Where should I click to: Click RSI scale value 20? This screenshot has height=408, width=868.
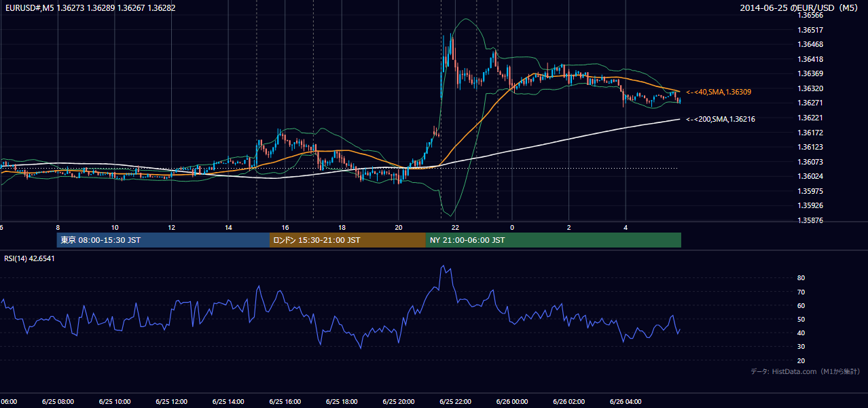pyautogui.click(x=801, y=360)
